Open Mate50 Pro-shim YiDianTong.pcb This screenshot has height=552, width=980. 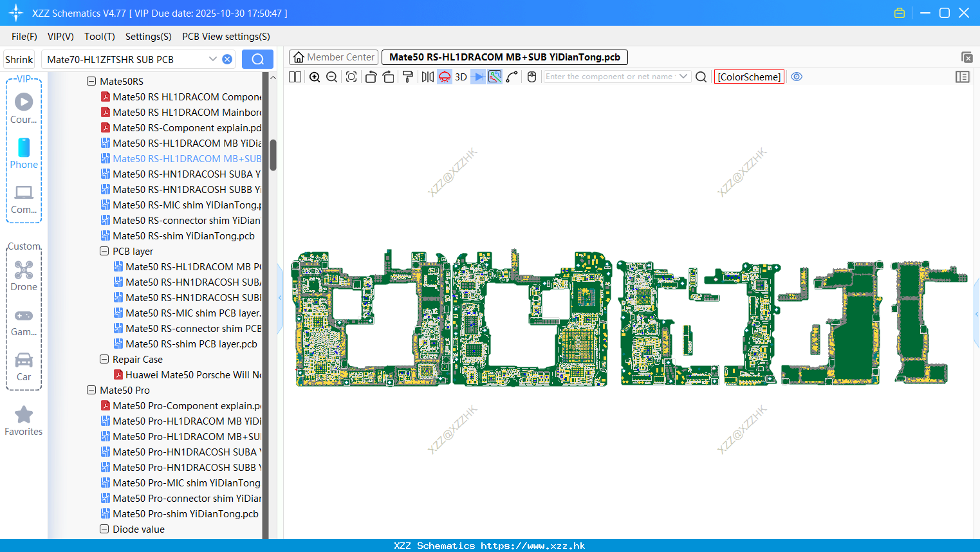(180, 514)
